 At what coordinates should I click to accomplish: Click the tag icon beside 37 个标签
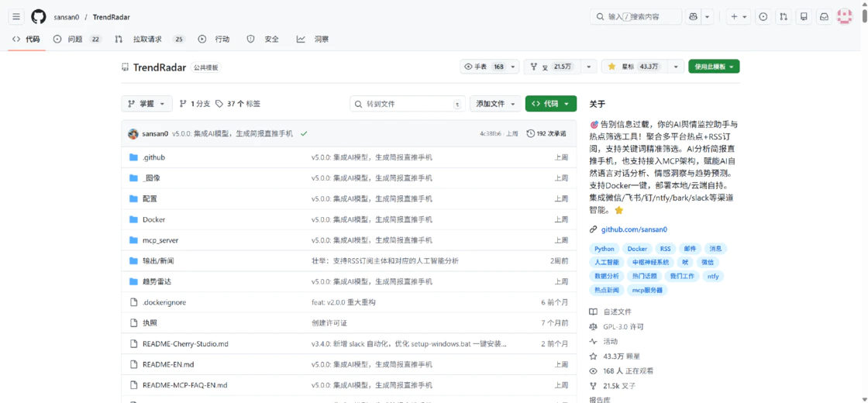tap(219, 104)
